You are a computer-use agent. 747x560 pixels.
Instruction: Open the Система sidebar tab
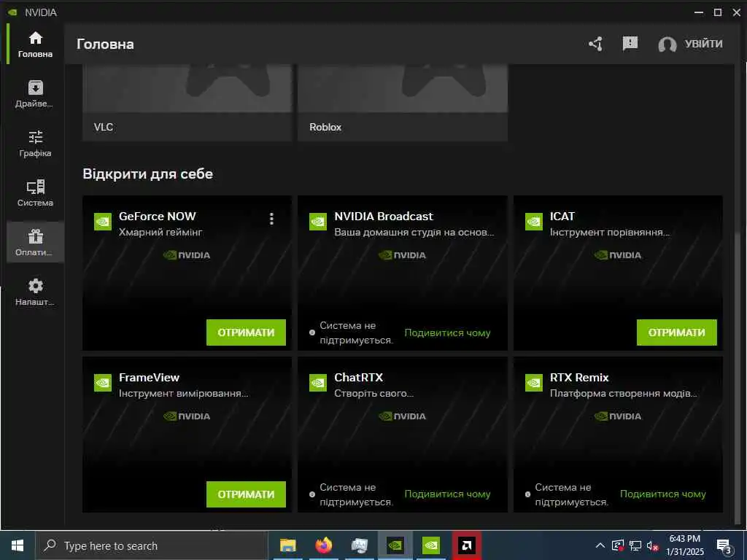35,192
